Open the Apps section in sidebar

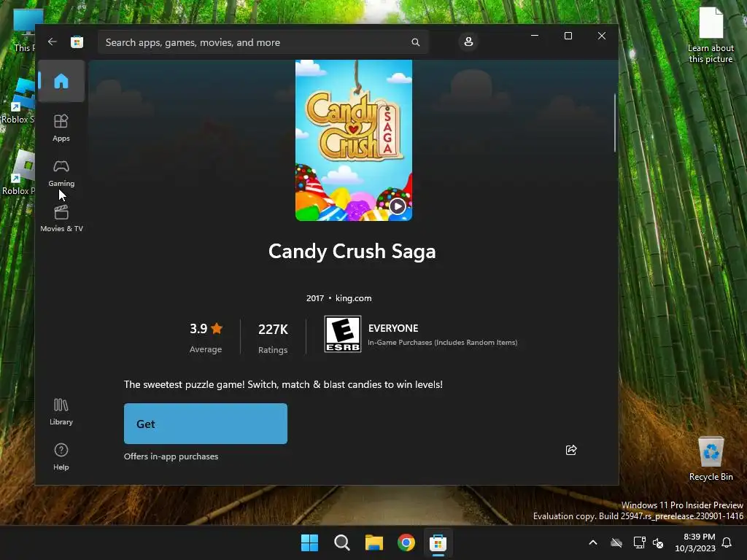pyautogui.click(x=61, y=128)
